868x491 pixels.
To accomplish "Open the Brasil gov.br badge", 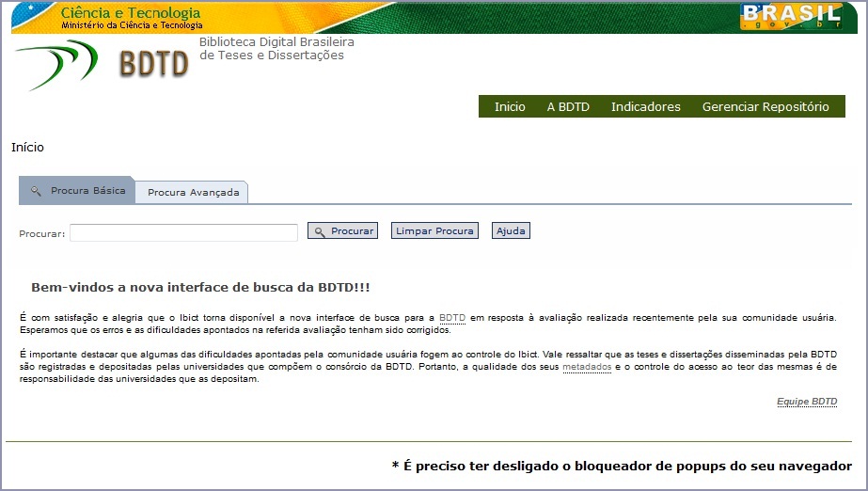I will [x=791, y=16].
